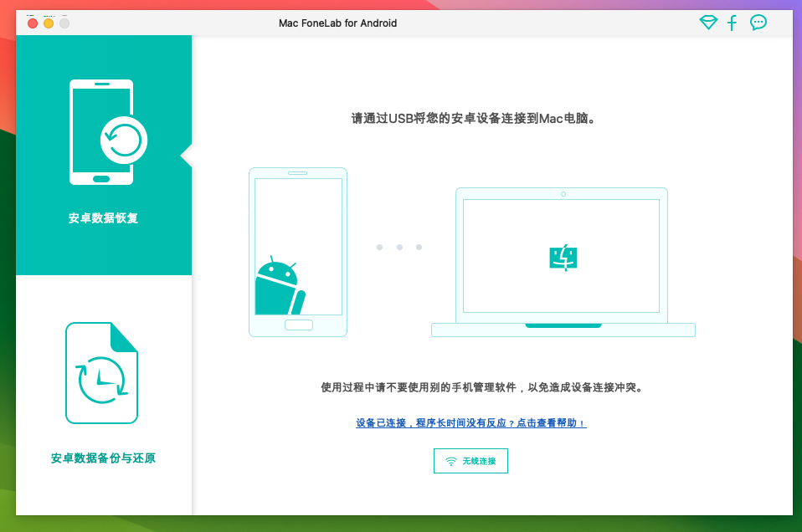Click the USB connection instruction text

(x=473, y=119)
